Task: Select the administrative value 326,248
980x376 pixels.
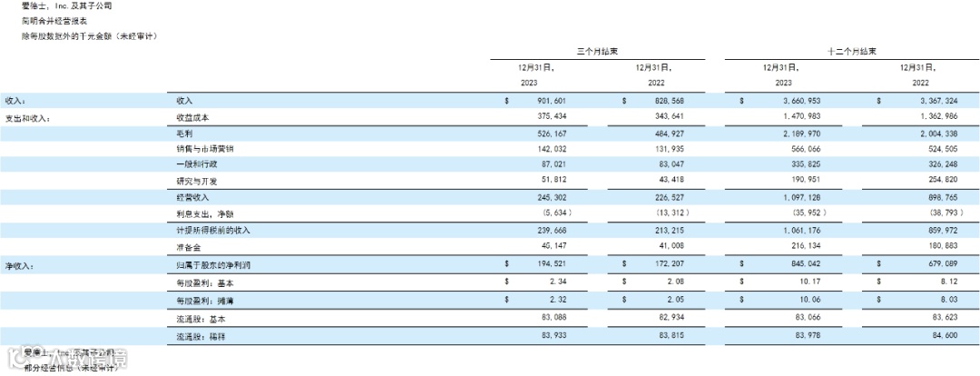Action: click(x=943, y=164)
